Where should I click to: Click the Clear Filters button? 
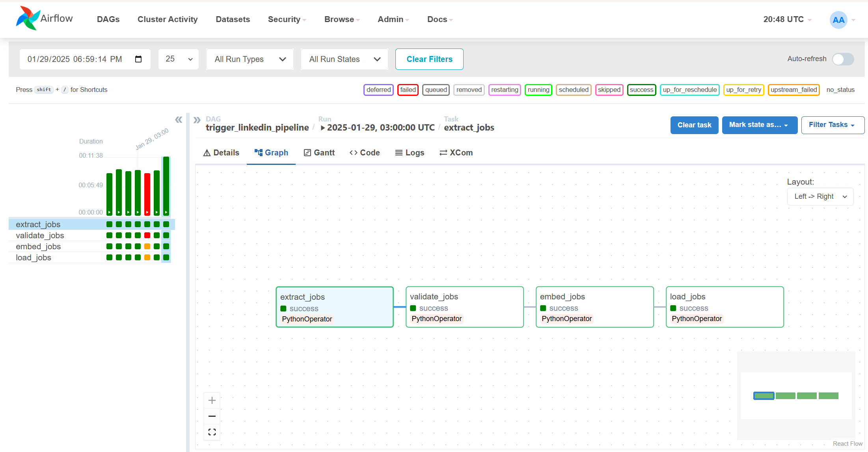429,59
